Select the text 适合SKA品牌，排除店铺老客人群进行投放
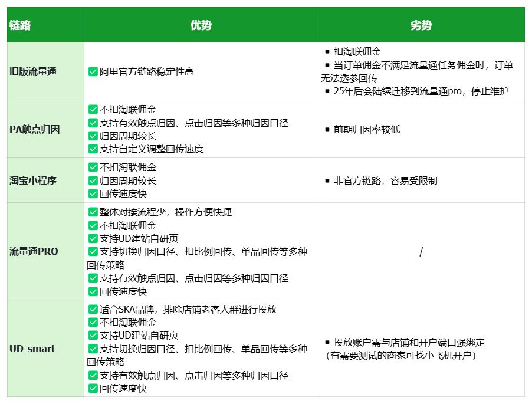The image size is (532, 404). 188,309
